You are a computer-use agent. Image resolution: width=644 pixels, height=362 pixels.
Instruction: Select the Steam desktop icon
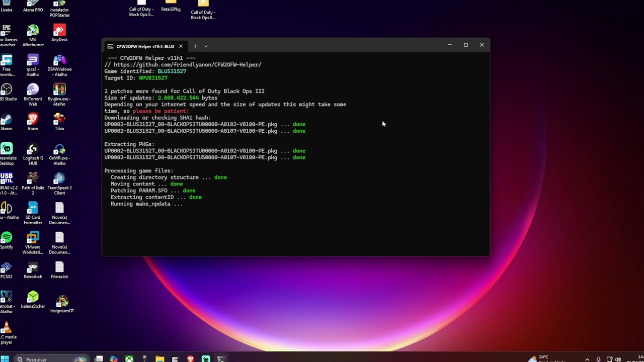pyautogui.click(x=6, y=122)
